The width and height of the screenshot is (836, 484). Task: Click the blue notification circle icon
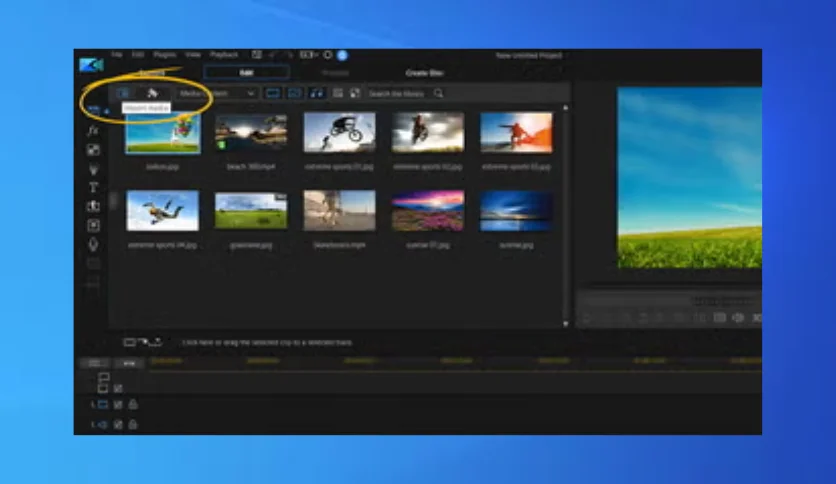(342, 55)
